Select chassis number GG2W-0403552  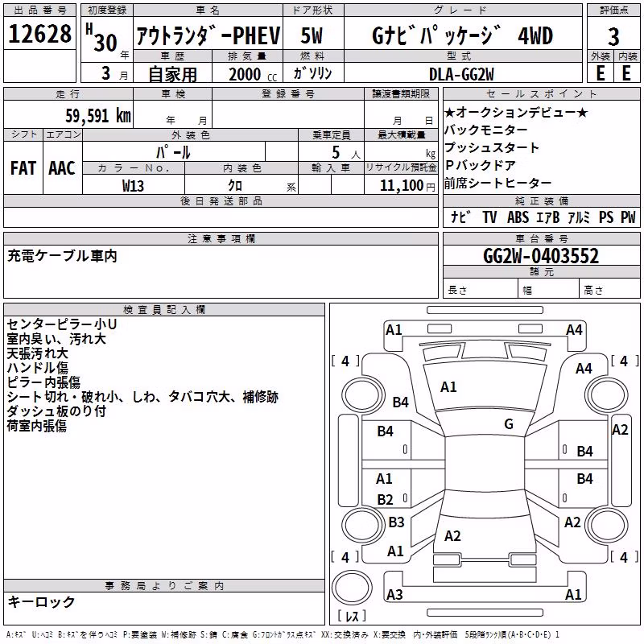[541, 256]
